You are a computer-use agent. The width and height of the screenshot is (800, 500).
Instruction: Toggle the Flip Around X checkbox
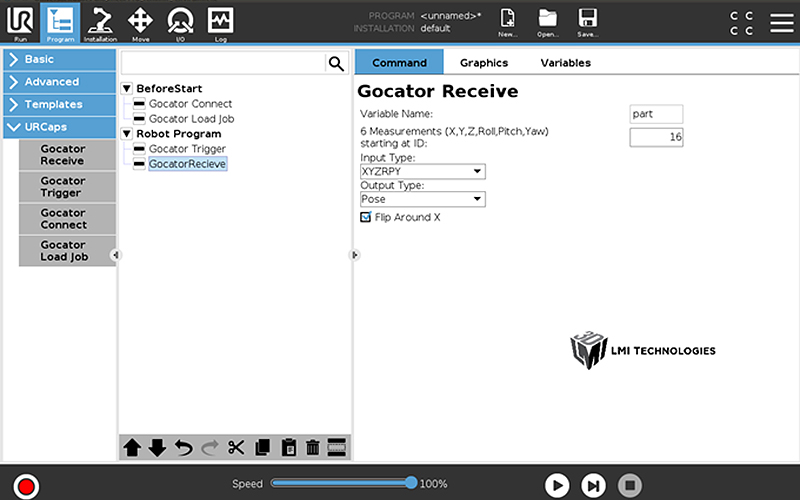[x=366, y=217]
